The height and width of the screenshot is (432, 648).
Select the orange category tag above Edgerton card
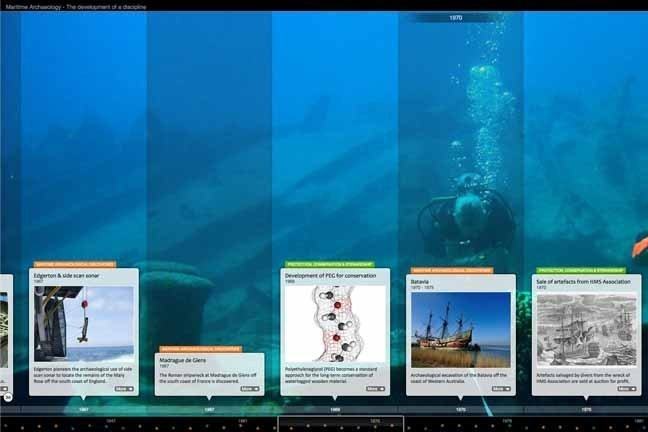pos(74,265)
